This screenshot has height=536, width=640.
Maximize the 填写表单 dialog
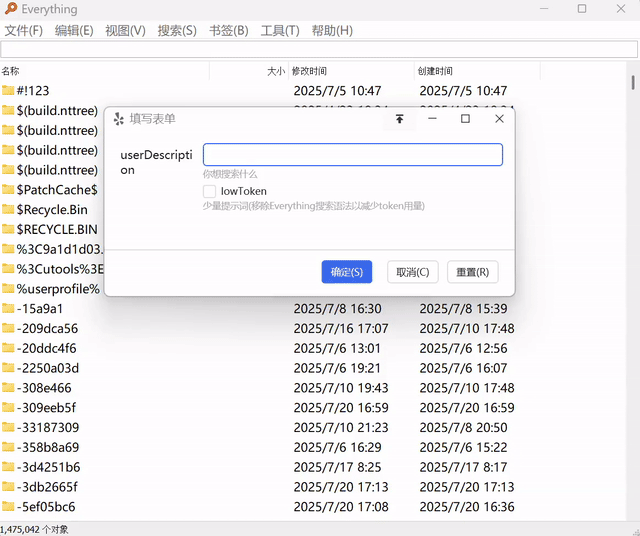point(465,119)
